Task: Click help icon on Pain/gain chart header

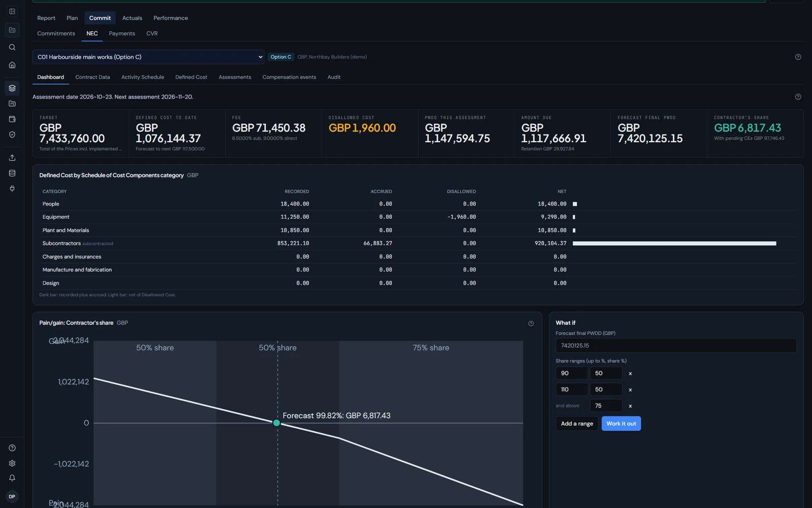Action: 531,324
